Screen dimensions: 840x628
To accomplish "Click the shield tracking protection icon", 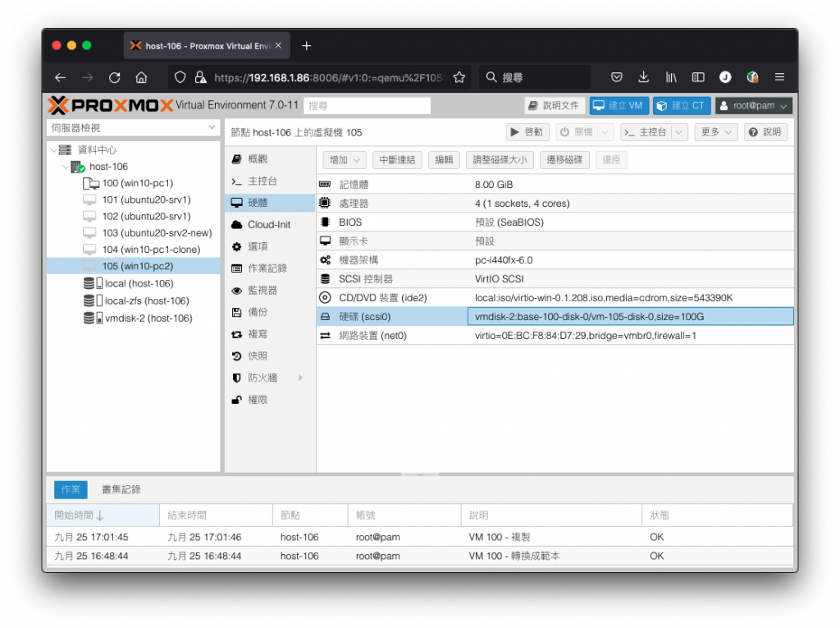I will click(180, 77).
